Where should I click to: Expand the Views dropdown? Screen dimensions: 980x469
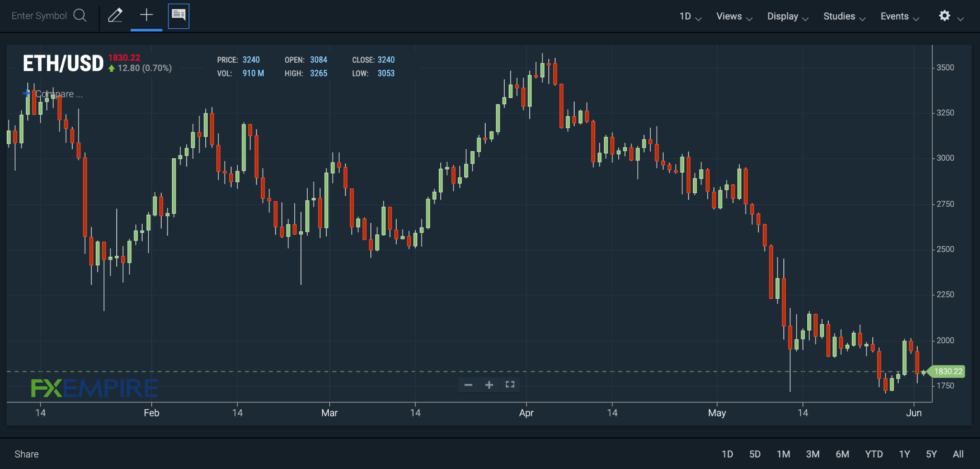click(x=734, y=16)
